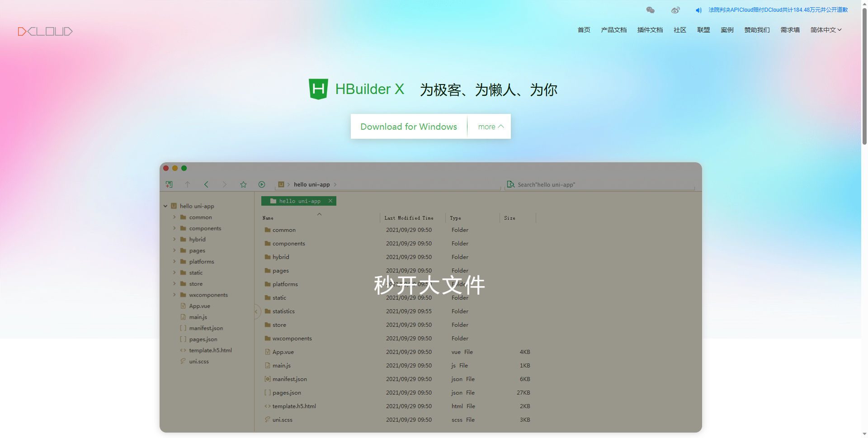Viewport: 868px width, 438px height.
Task: Click the new file icon in toolbar
Action: tap(169, 184)
